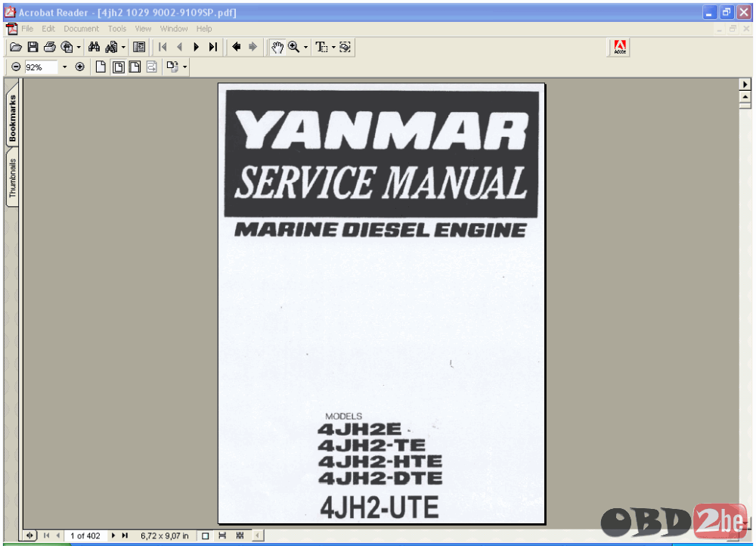756x546 pixels.
Task: Click the horizontal scrollbar left arrow
Action: coord(258,535)
